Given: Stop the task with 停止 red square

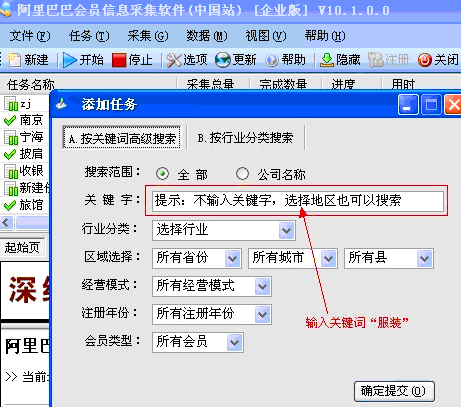Looking at the screenshot, I should coord(119,60).
